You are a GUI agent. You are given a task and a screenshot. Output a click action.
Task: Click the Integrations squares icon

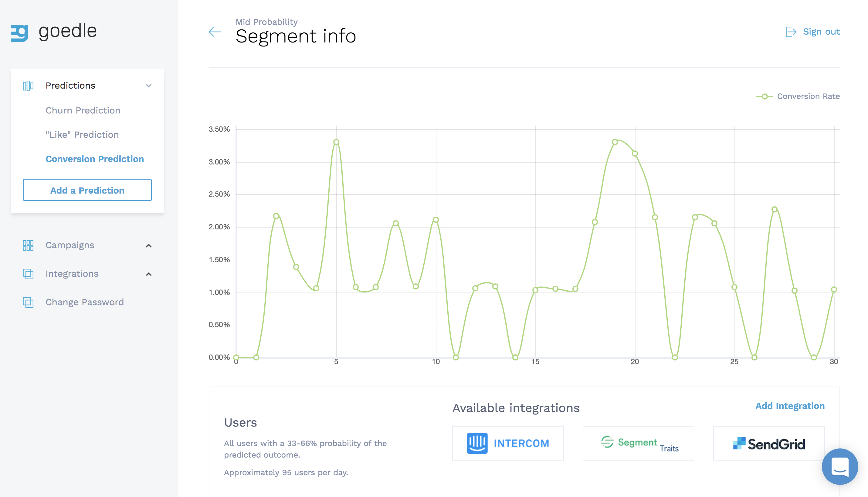(28, 274)
